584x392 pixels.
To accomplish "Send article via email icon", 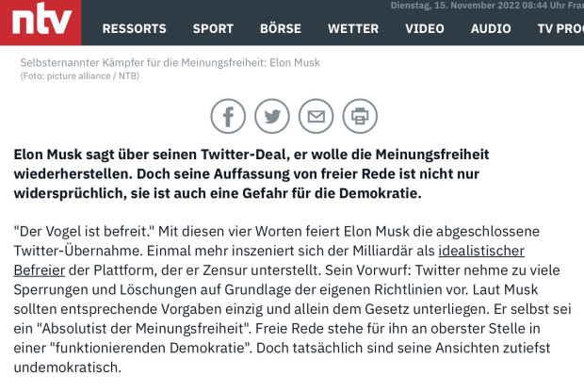I will (x=316, y=116).
